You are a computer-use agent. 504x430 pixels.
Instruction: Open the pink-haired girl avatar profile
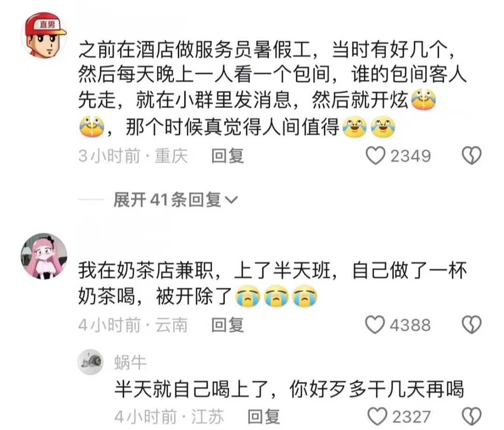tap(44, 256)
